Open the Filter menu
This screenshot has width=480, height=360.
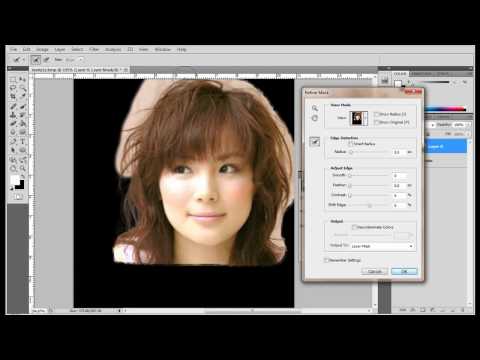[94, 49]
